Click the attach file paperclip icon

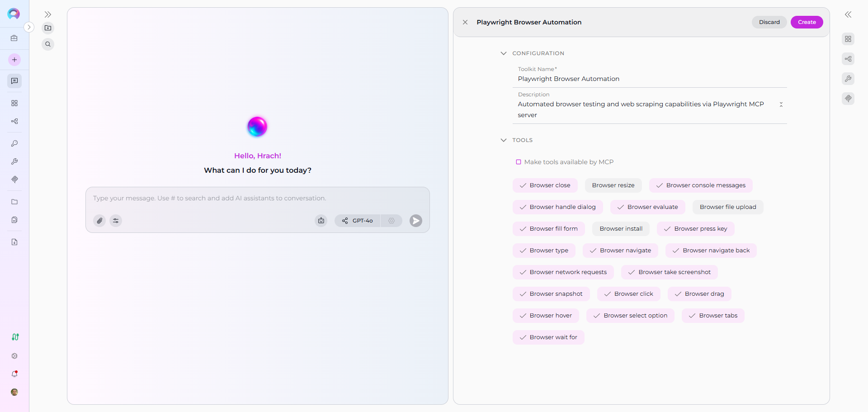99,221
